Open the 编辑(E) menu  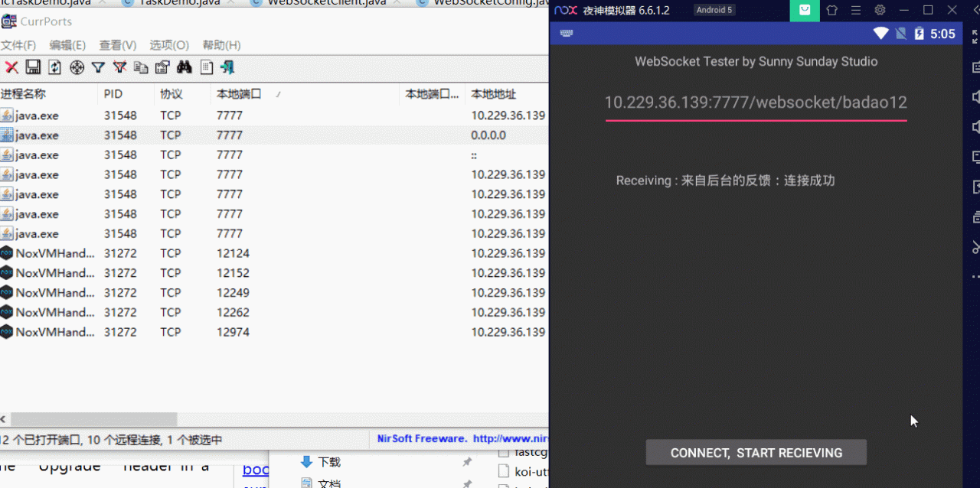click(67, 45)
